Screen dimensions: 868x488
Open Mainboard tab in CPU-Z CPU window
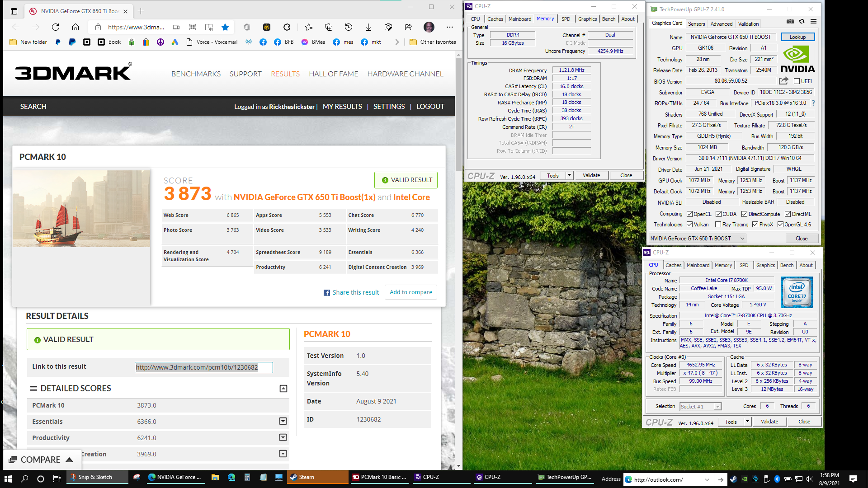pos(698,265)
